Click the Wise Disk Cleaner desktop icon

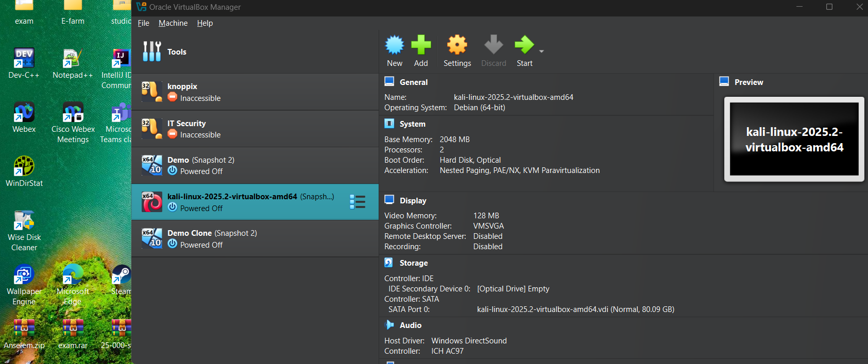pyautogui.click(x=24, y=231)
